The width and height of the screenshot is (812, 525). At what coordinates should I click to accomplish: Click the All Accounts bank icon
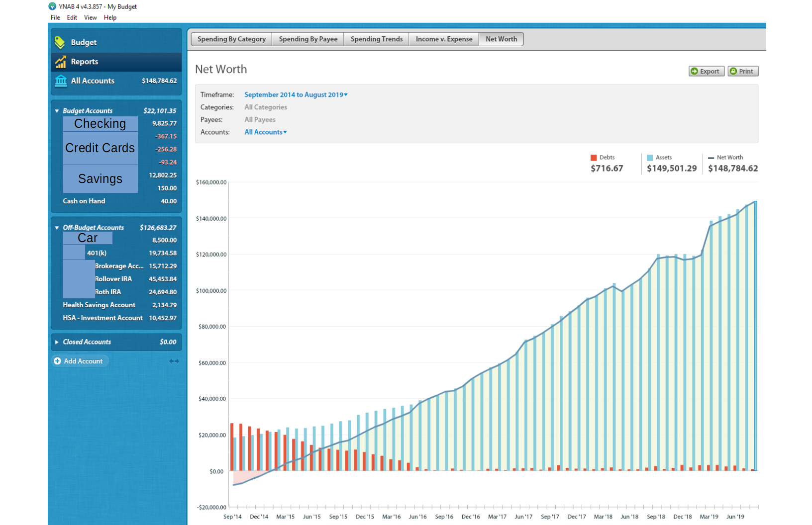pyautogui.click(x=60, y=81)
